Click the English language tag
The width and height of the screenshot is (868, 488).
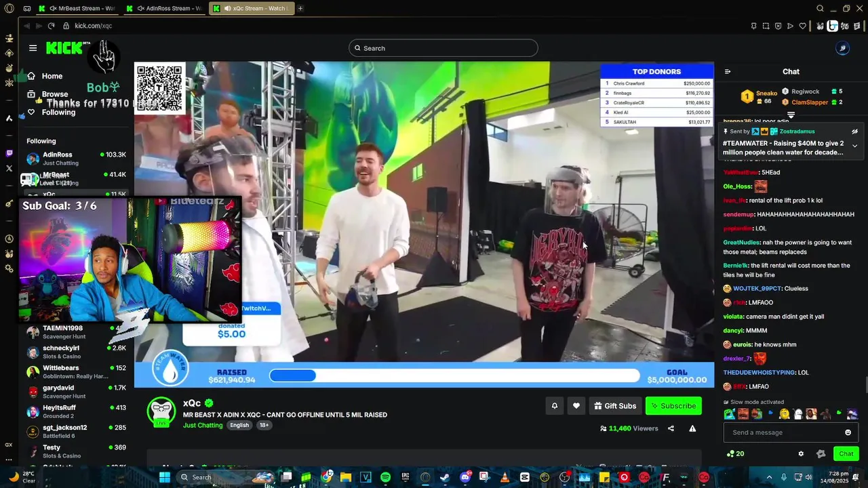(x=239, y=425)
